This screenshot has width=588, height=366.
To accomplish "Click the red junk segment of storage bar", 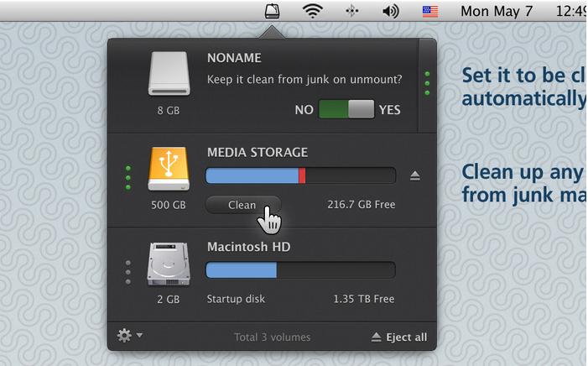I will pyautogui.click(x=302, y=175).
